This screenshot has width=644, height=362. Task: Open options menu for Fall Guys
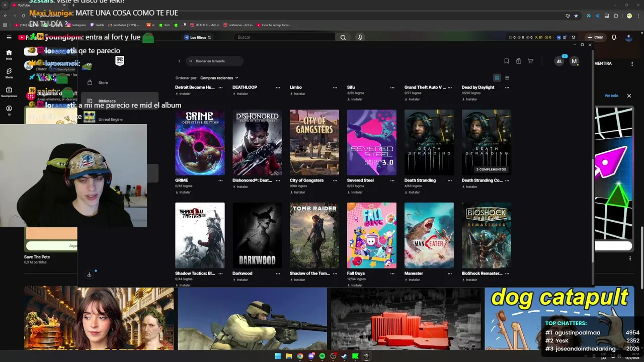392,274
